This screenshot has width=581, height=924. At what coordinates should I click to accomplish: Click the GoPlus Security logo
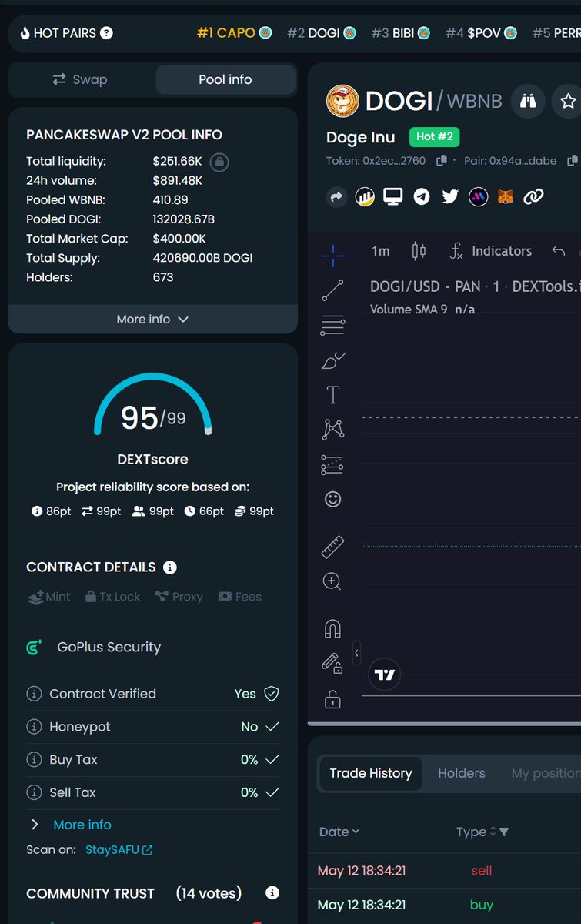35,648
